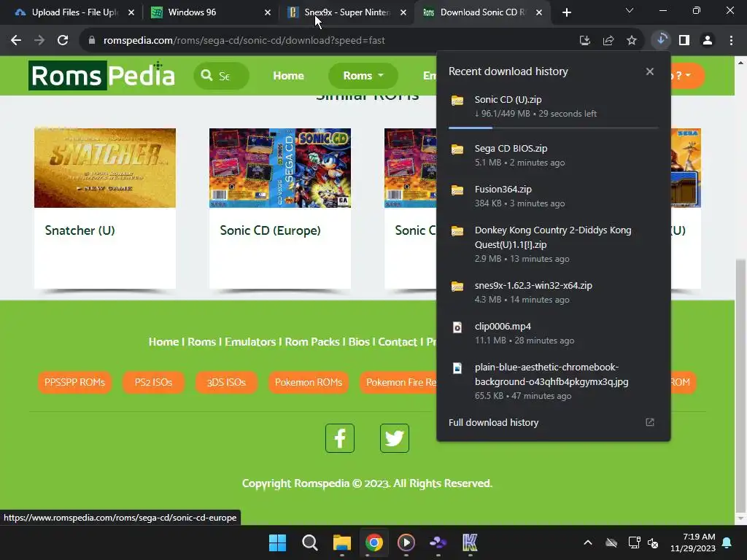The image size is (747, 560).
Task: Close the Snex9x tab
Action: point(403,12)
